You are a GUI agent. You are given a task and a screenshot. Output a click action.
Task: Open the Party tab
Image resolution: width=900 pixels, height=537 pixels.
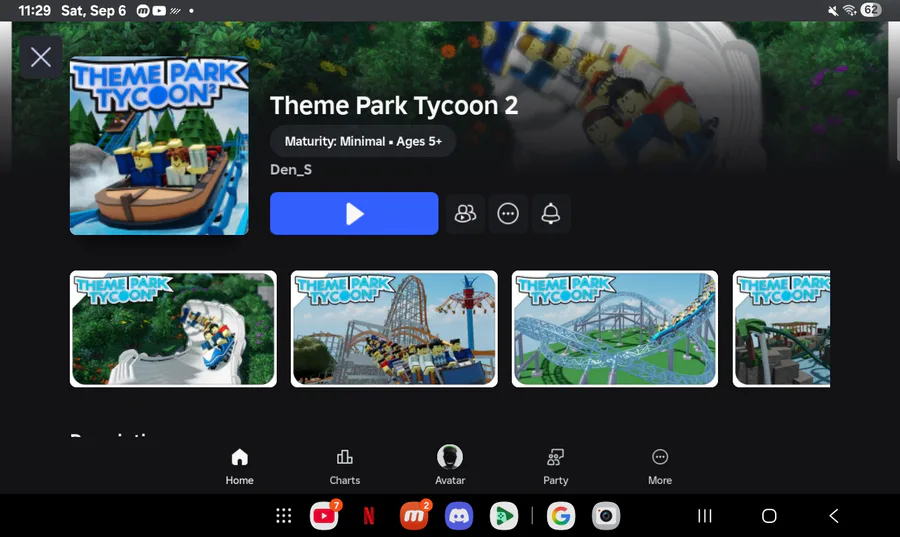tap(556, 466)
